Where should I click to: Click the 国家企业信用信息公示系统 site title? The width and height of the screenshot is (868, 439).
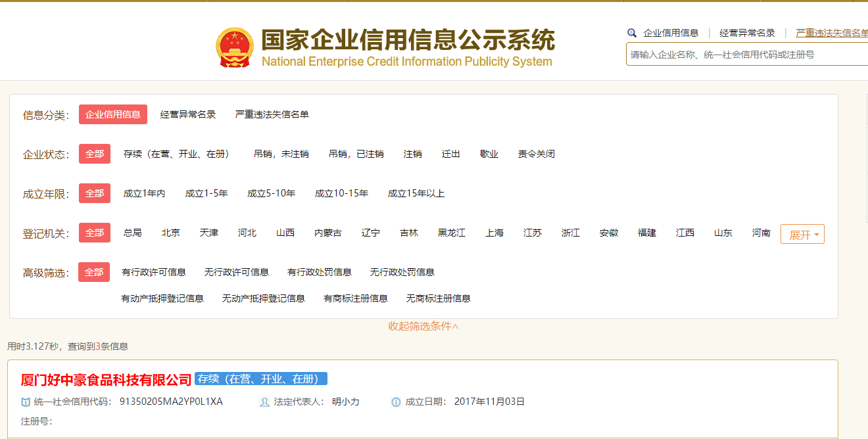[x=408, y=40]
